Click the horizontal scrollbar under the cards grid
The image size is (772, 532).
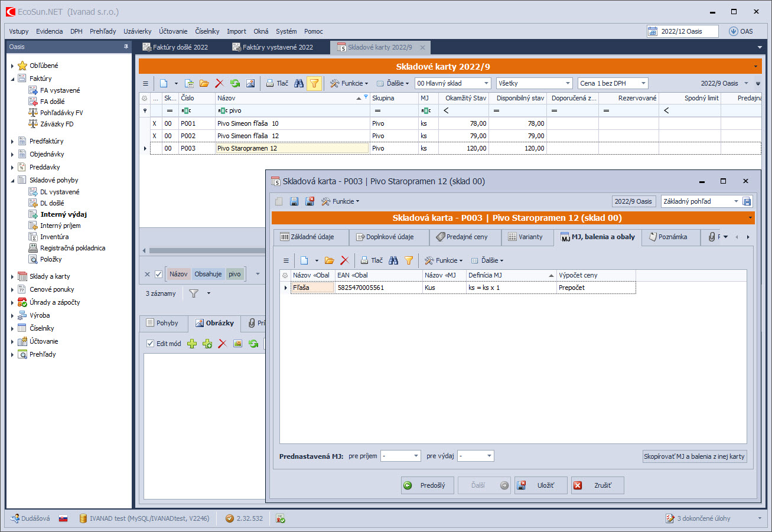pyautogui.click(x=201, y=252)
